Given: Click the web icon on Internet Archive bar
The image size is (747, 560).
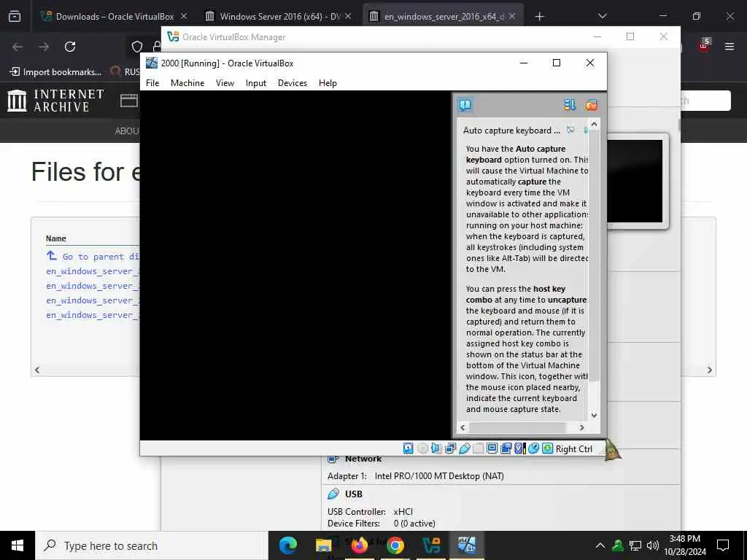Looking at the screenshot, I should pos(128,101).
